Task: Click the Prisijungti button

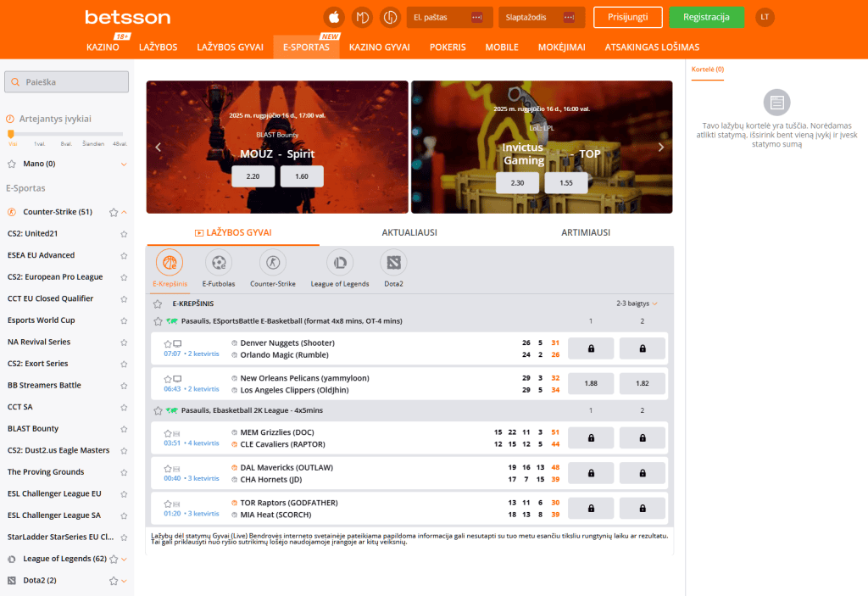Action: pyautogui.click(x=628, y=17)
